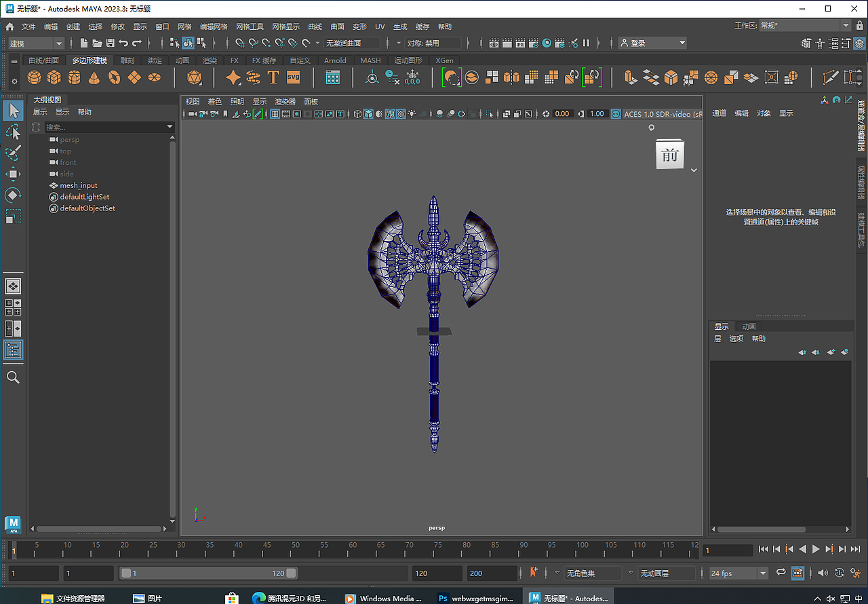Click the play forwards button
The width and height of the screenshot is (868, 604).
pos(816,549)
